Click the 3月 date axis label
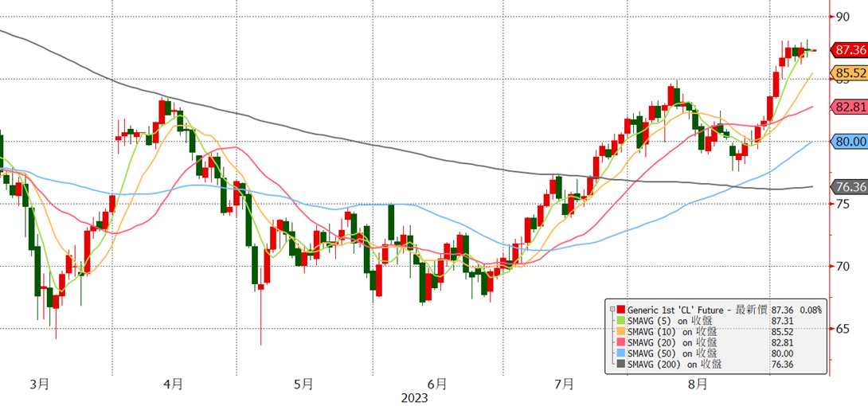The width and height of the screenshot is (868, 406). [39, 384]
